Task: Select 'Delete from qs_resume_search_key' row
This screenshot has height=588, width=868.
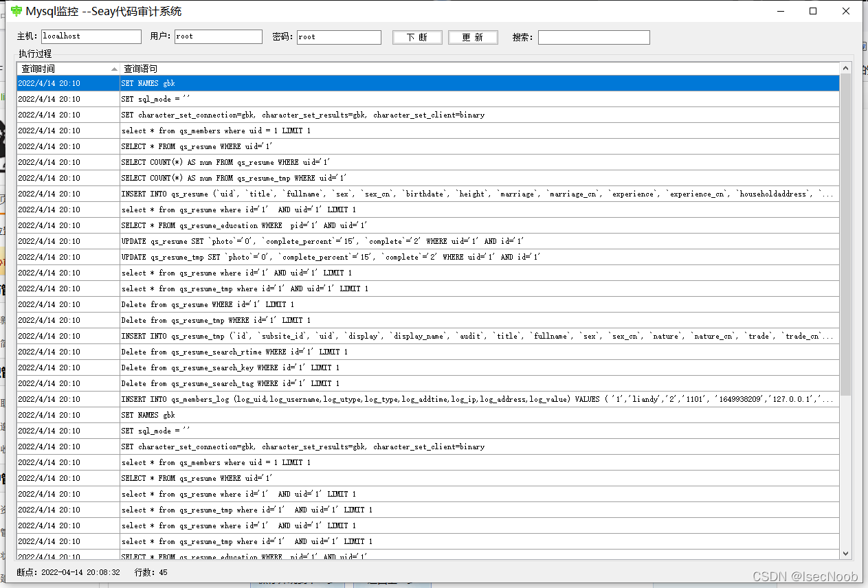Action: pyautogui.click(x=428, y=367)
